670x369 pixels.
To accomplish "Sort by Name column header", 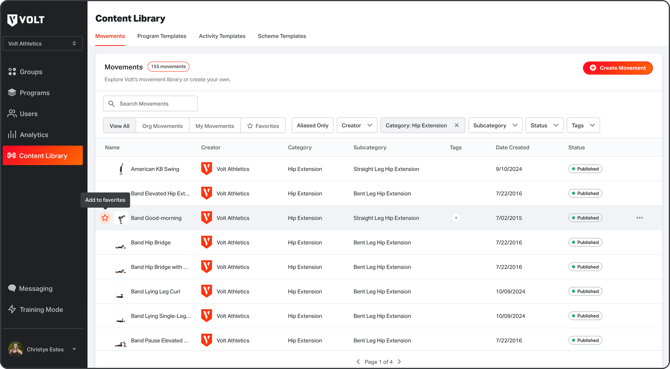I will tap(112, 147).
